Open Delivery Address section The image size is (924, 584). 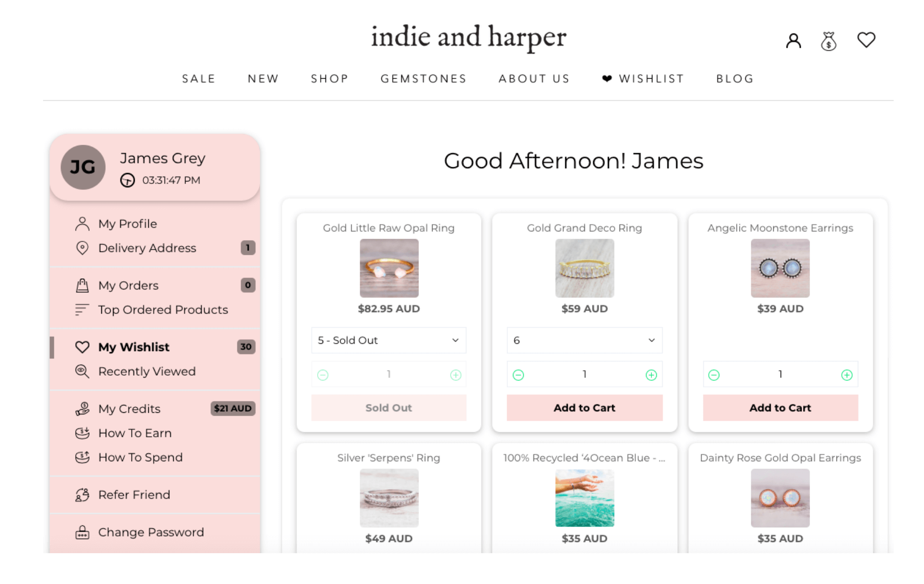click(147, 248)
